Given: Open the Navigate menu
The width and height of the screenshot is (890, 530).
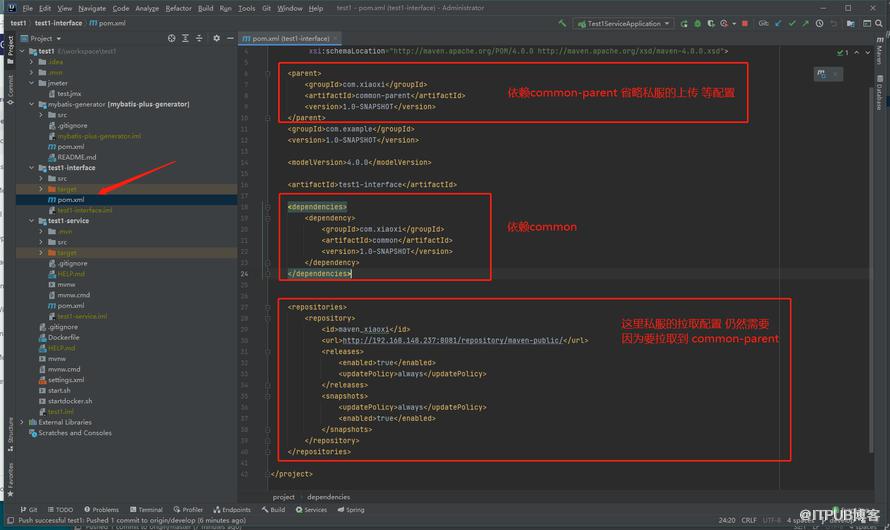Looking at the screenshot, I should [92, 8].
